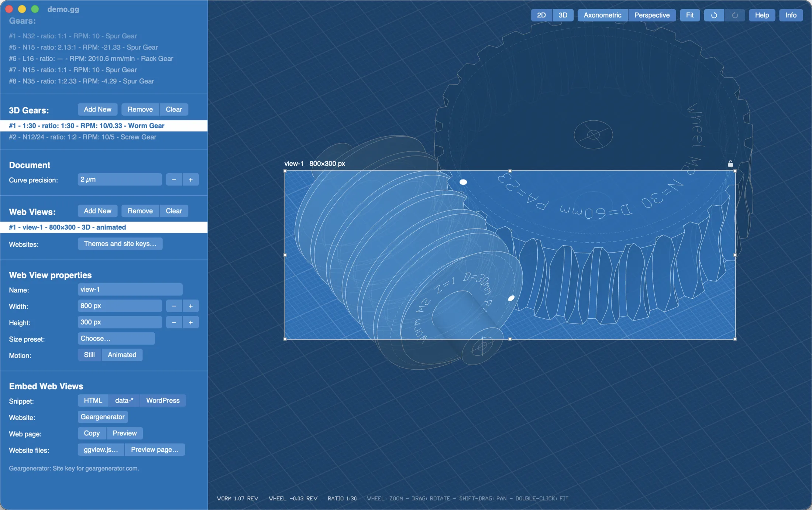
Task: Click Add New in 3D Gears
Action: (97, 109)
